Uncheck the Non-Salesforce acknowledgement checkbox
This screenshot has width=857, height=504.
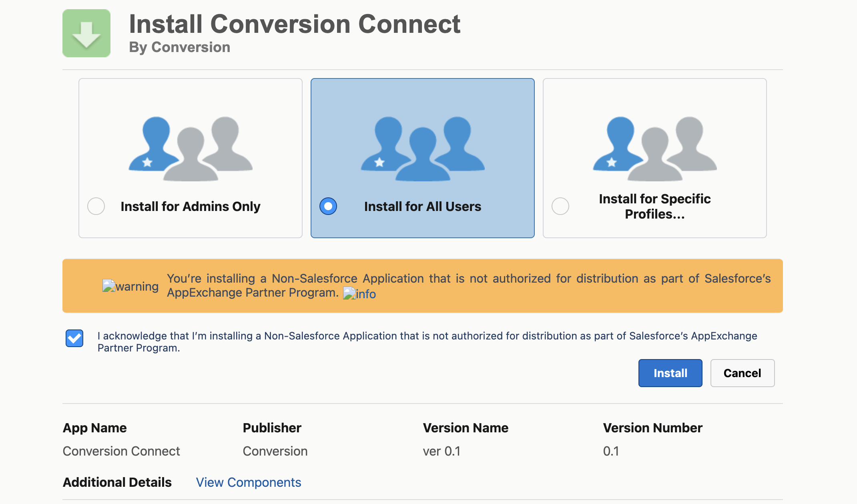pos(74,338)
